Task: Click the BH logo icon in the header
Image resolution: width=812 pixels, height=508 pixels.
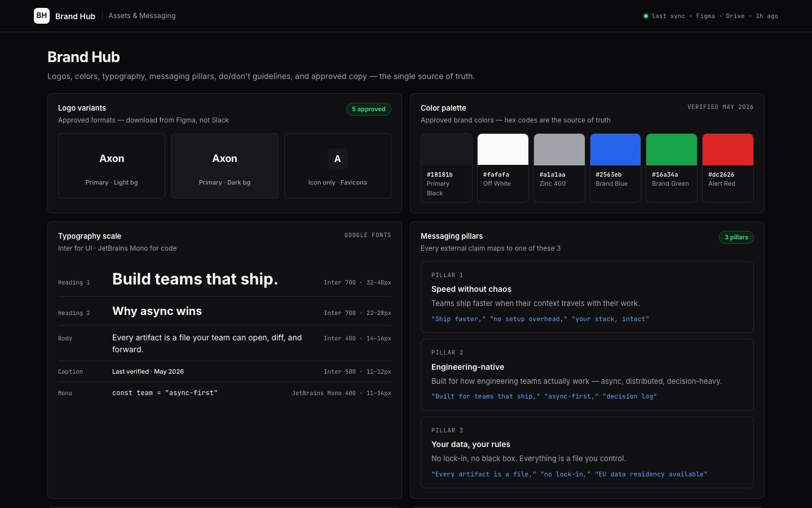Action: 42,16
